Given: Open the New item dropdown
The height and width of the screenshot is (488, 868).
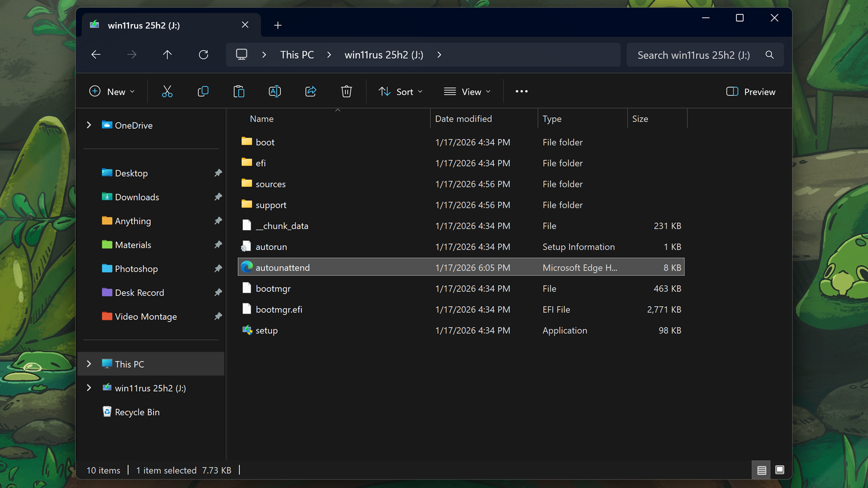Looking at the screenshot, I should tap(112, 92).
